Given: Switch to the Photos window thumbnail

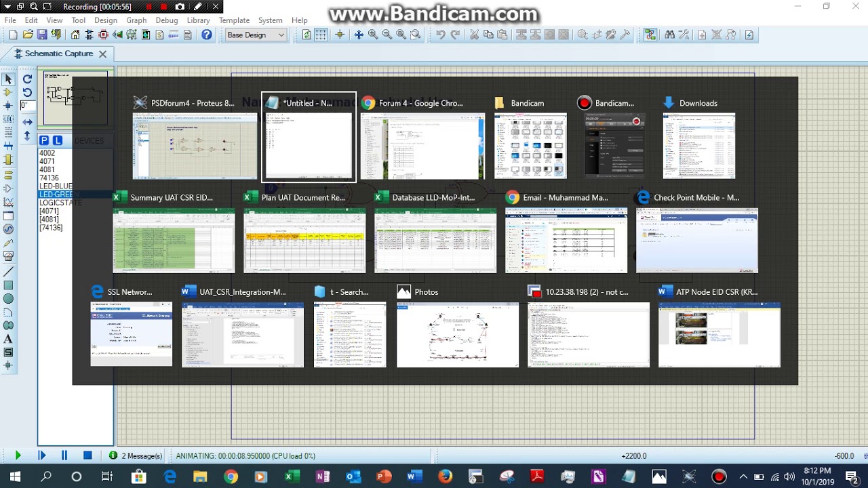Looking at the screenshot, I should point(458,327).
